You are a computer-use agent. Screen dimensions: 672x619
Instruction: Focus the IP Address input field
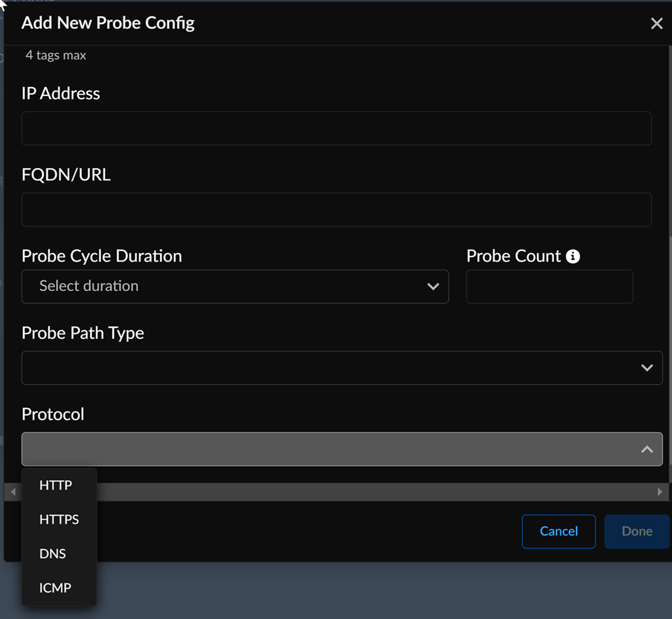point(337,129)
